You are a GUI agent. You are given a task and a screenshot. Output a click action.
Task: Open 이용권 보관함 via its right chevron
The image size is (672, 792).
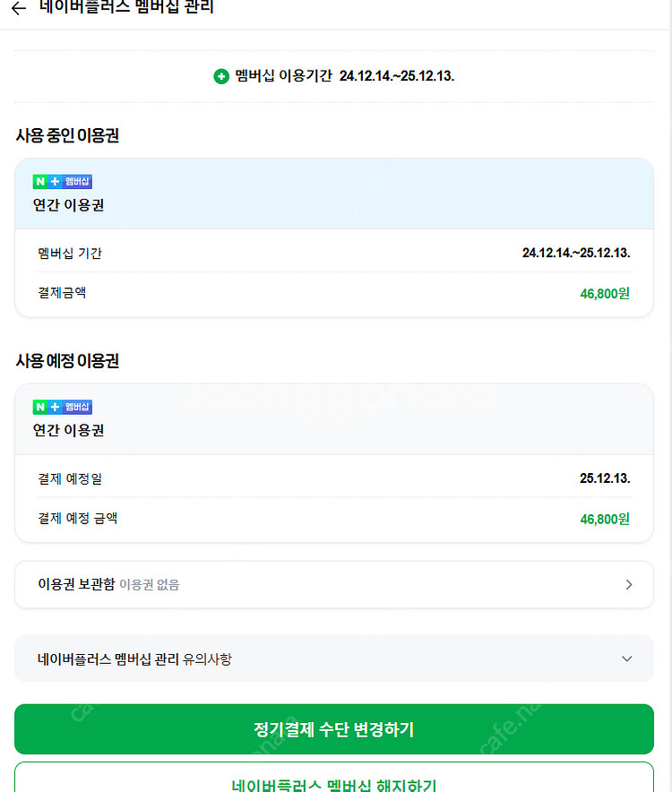pyautogui.click(x=629, y=584)
